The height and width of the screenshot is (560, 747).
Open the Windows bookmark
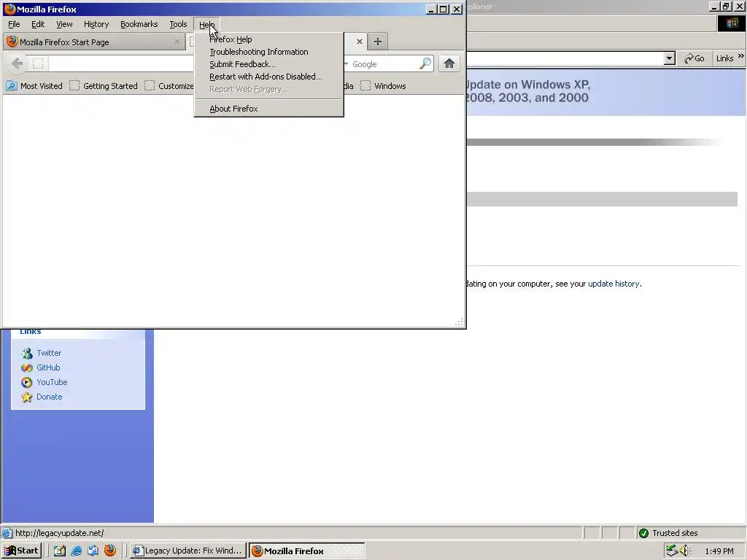[384, 86]
